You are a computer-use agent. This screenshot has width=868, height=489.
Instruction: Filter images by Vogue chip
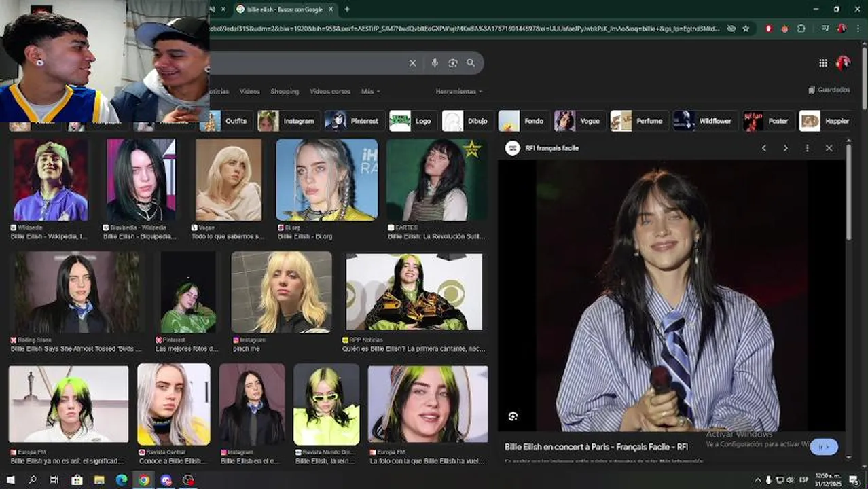coord(579,121)
